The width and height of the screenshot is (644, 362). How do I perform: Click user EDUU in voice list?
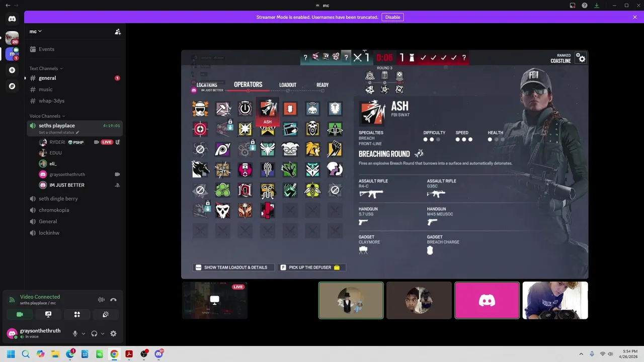[79, 153]
